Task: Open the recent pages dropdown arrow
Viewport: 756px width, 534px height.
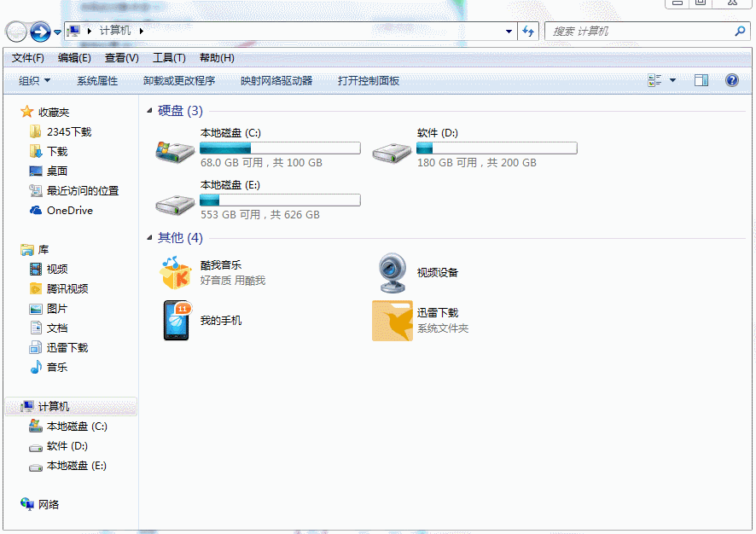Action: tap(57, 32)
